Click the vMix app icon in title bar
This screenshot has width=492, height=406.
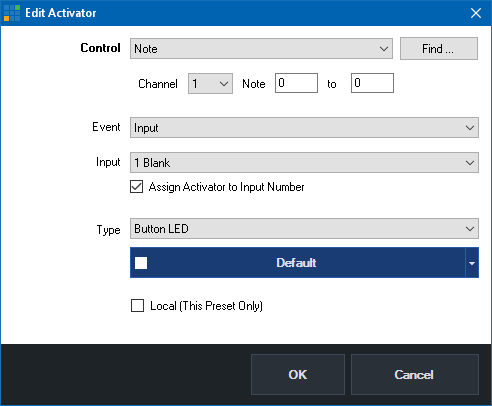tap(12, 13)
